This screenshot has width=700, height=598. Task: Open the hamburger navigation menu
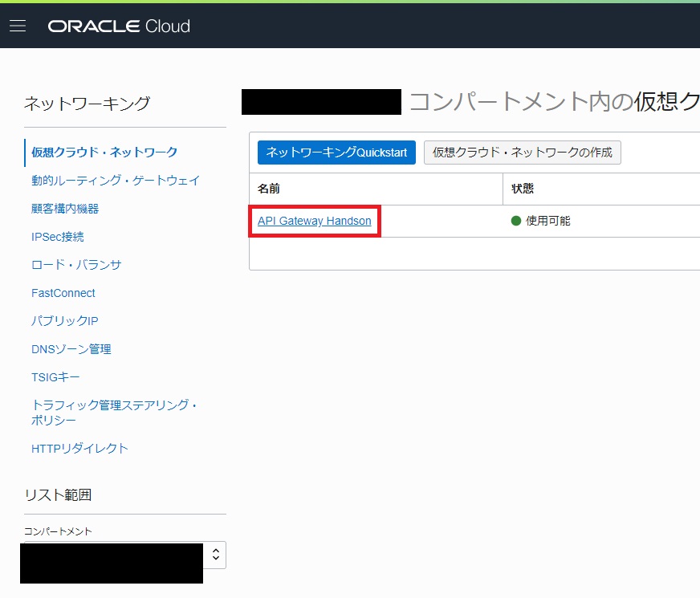(18, 26)
